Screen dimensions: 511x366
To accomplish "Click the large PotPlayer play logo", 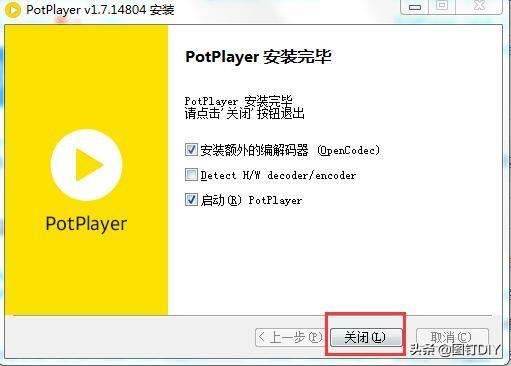I will click(86, 165).
